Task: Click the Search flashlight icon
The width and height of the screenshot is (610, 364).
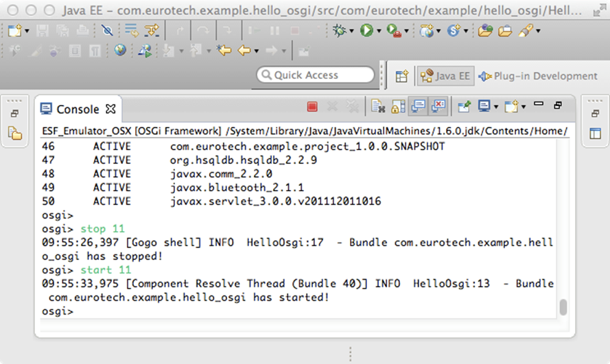Action: [x=526, y=30]
